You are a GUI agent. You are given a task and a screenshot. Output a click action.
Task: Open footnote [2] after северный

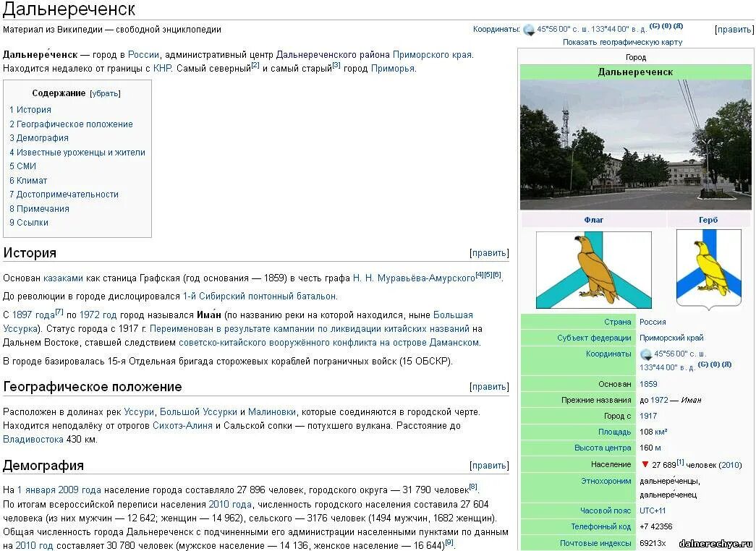(255, 65)
